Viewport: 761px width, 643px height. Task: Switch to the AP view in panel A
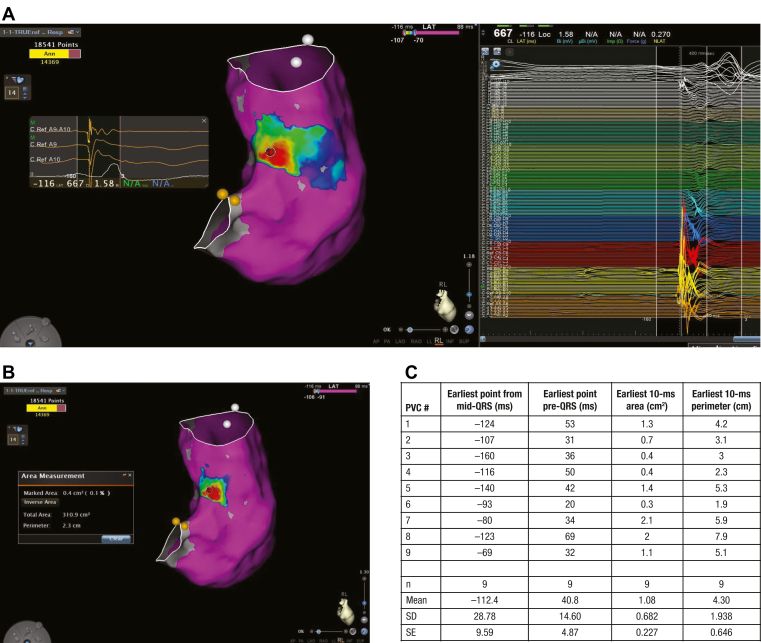(x=376, y=342)
